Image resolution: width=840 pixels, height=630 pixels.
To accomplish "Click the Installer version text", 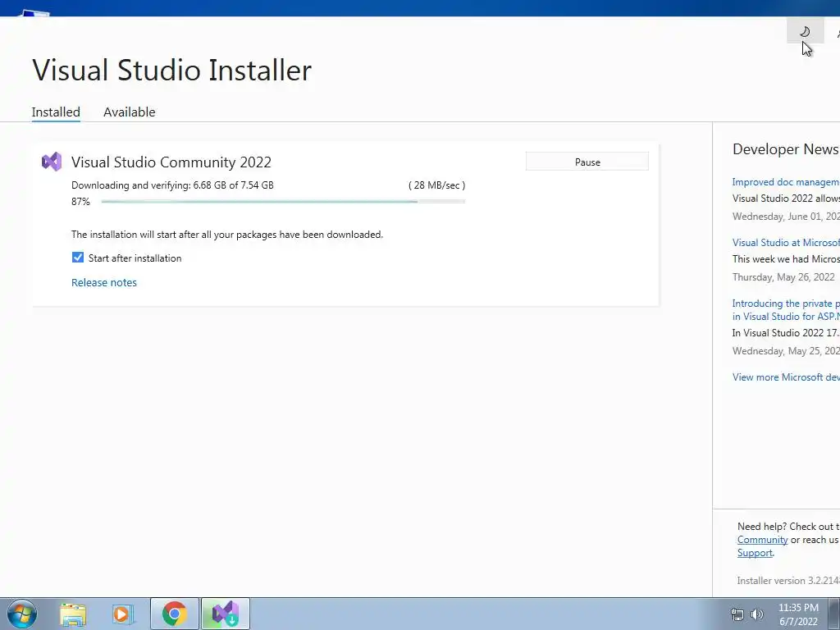I will (788, 581).
